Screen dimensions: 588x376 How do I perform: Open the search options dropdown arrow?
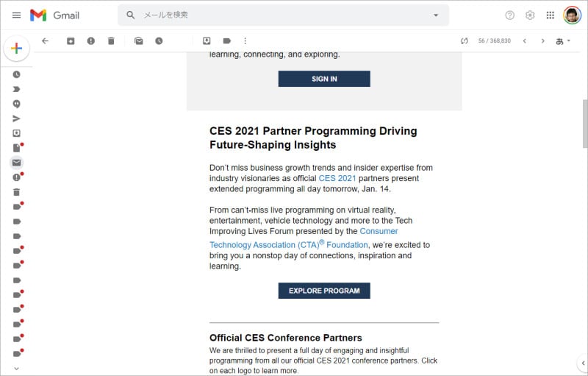point(436,15)
